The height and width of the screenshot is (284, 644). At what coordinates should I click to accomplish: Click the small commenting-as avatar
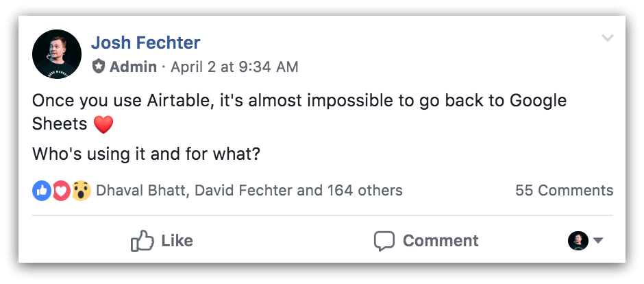pyautogui.click(x=578, y=241)
